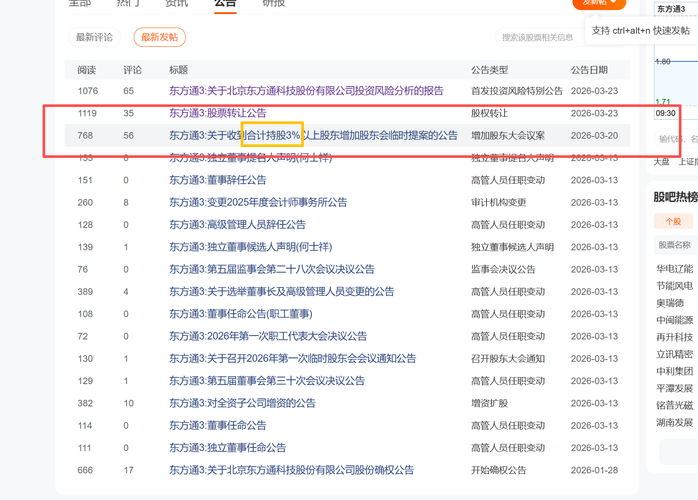Open the 东方通3:董事辞任公告 link

point(218,180)
